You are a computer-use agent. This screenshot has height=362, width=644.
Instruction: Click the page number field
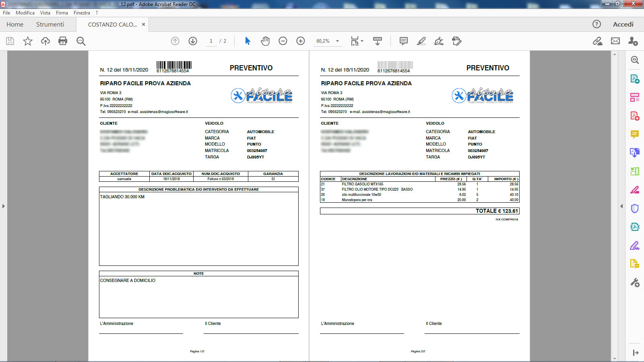[211, 41]
